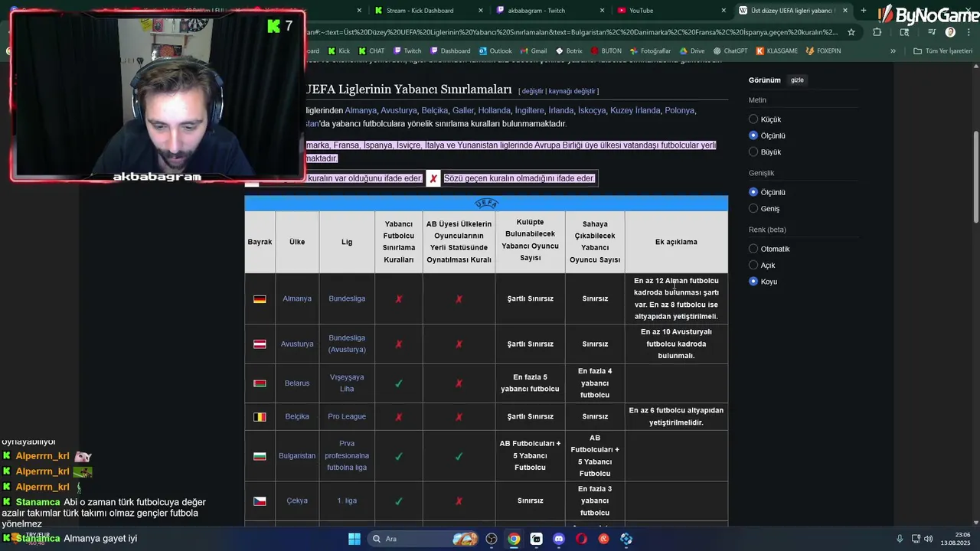Open the CHAT bookmark
Screen dimensions: 980x551
tap(371, 51)
